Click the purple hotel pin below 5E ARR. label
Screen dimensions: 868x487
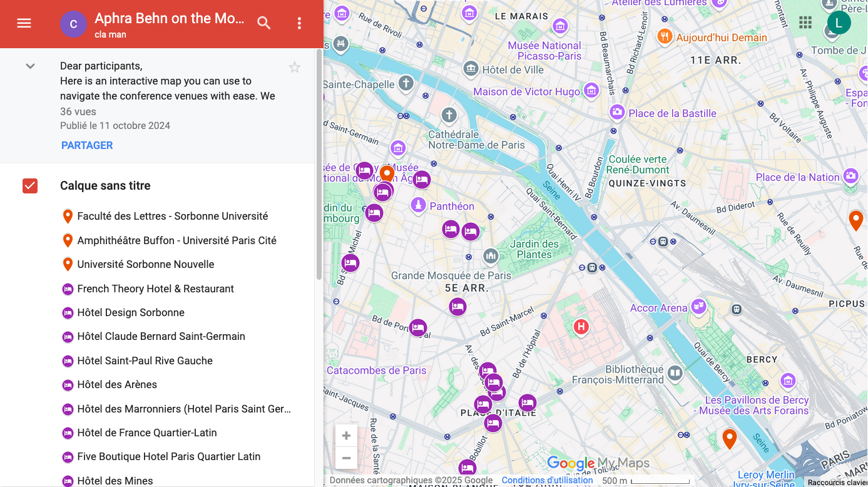pyautogui.click(x=457, y=307)
